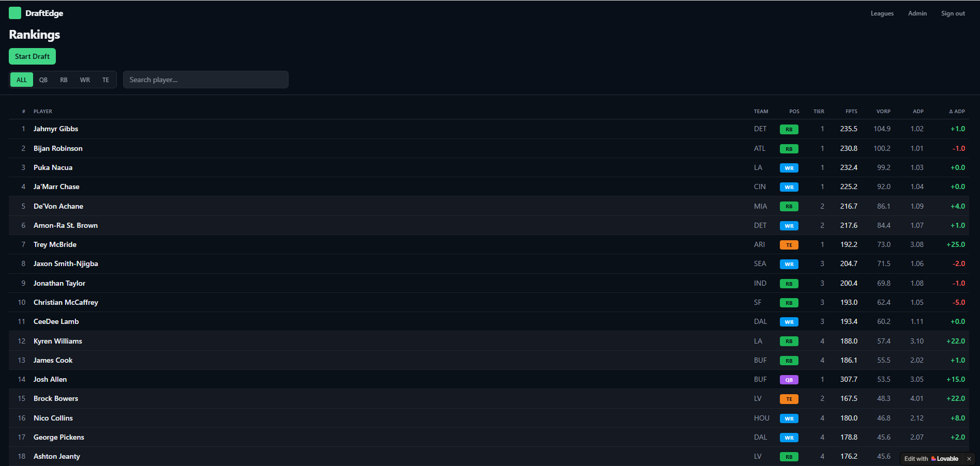Click the RB badge for Jahmyr Gibbs
The width and height of the screenshot is (980, 466).
[789, 129]
